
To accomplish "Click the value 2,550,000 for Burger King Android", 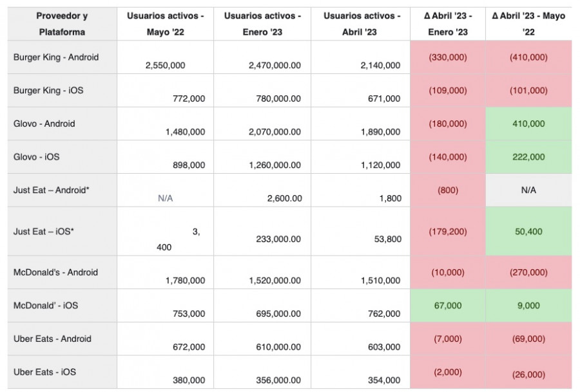I will pos(166,66).
